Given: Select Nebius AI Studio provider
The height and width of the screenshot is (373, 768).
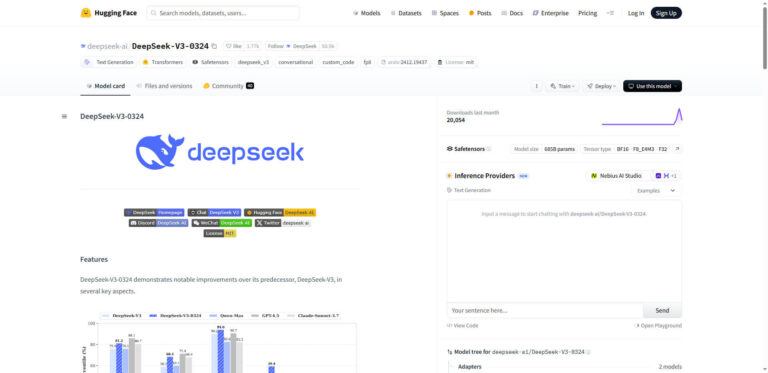Looking at the screenshot, I should [616, 176].
